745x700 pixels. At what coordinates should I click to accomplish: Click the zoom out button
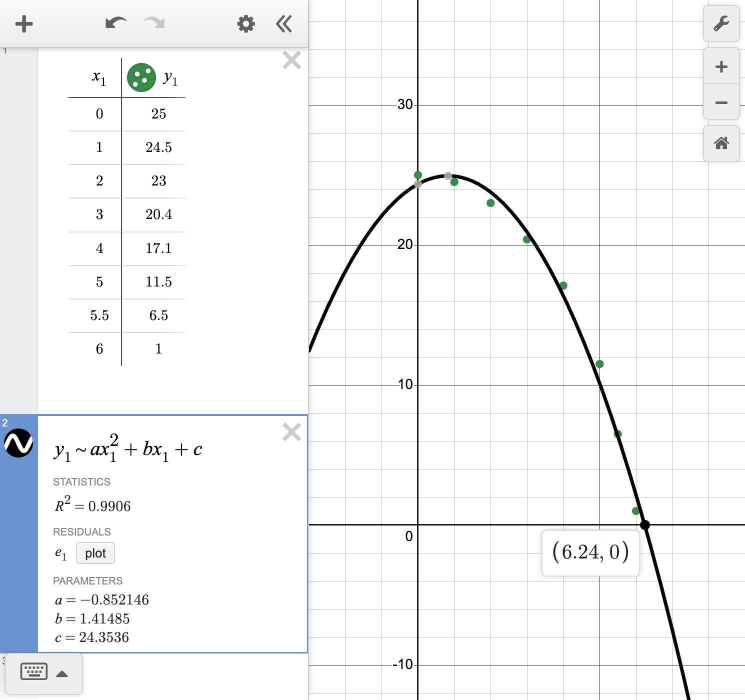coord(721,102)
